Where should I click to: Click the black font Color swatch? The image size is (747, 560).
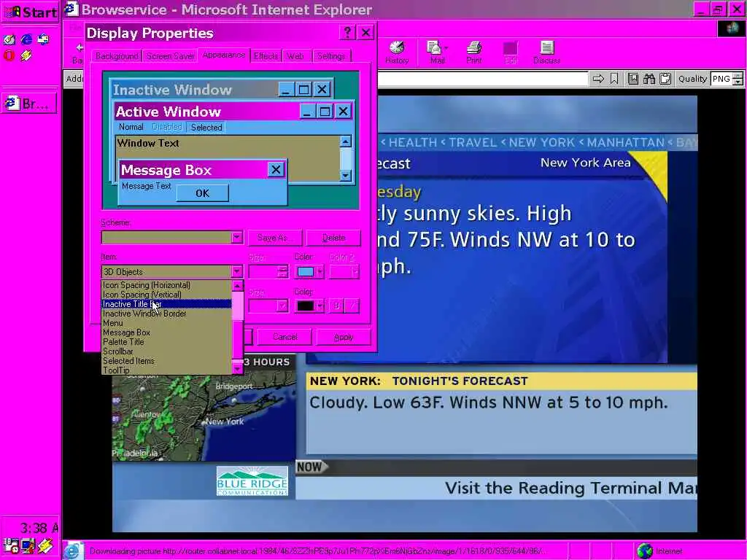[x=306, y=306]
